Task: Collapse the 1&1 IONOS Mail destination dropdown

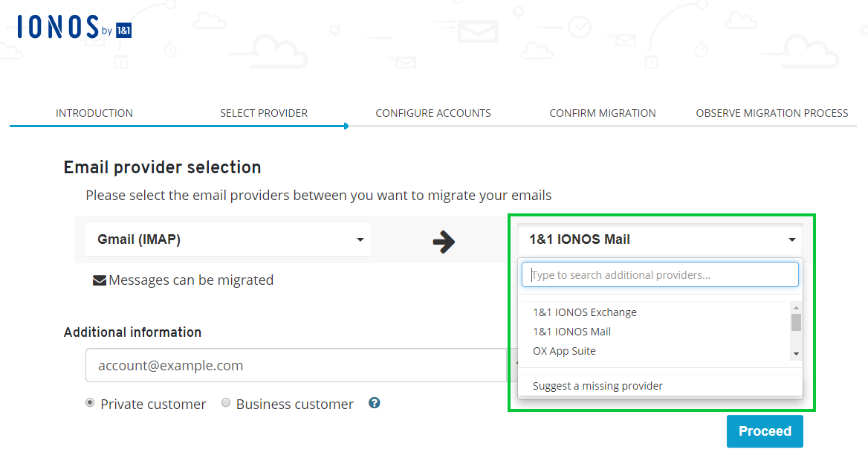Action: pos(660,239)
